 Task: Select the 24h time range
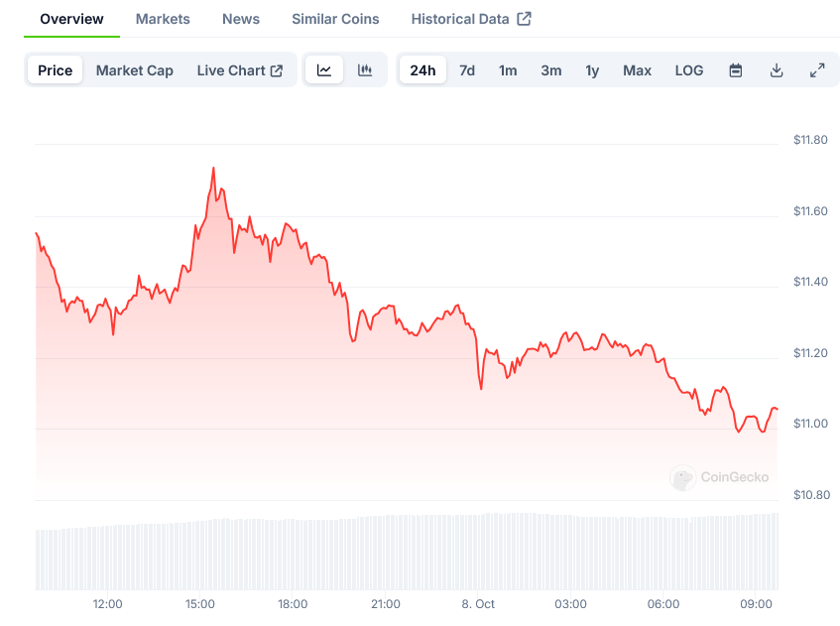coord(422,70)
